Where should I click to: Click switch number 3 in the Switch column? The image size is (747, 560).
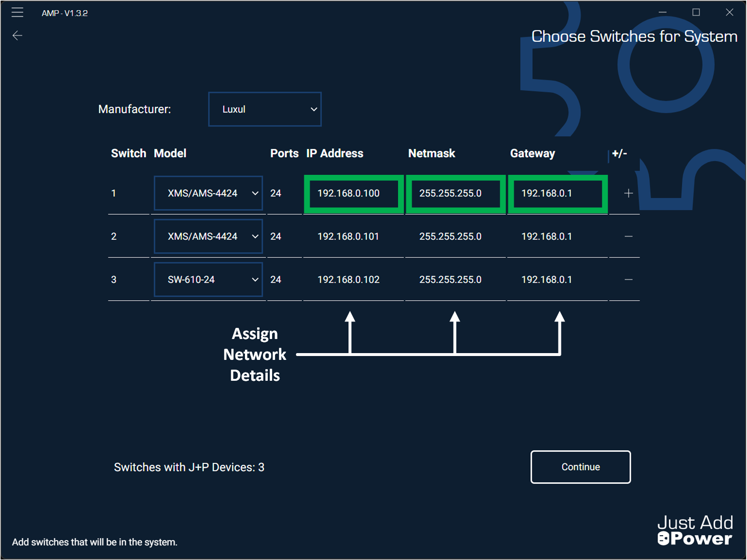point(114,280)
